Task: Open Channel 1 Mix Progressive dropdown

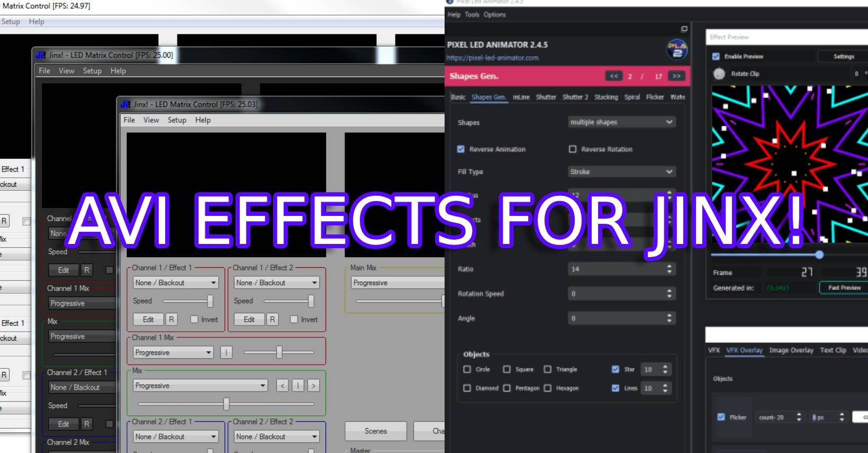Action: [173, 352]
